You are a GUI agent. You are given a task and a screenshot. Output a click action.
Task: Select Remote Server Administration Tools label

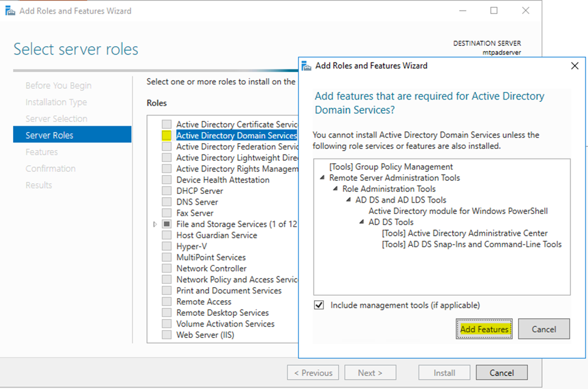[x=395, y=178]
